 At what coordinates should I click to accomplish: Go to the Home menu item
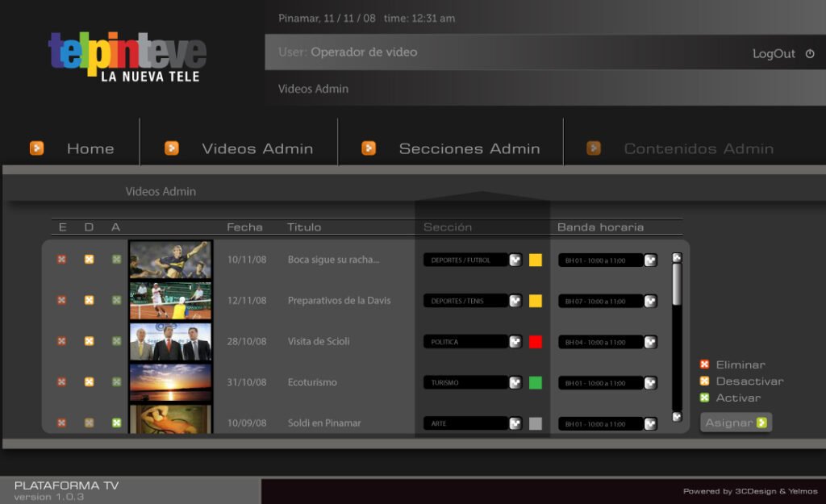pos(90,149)
